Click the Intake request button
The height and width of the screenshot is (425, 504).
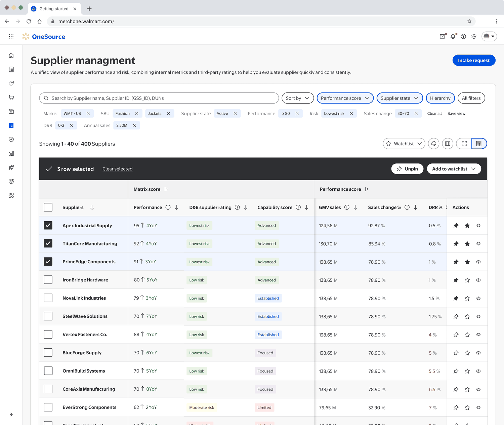(474, 60)
